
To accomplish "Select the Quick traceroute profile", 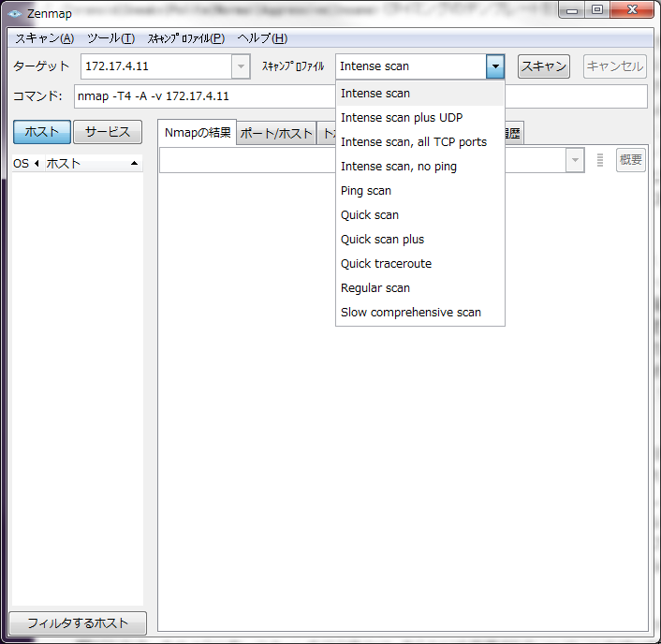I will coord(420,264).
